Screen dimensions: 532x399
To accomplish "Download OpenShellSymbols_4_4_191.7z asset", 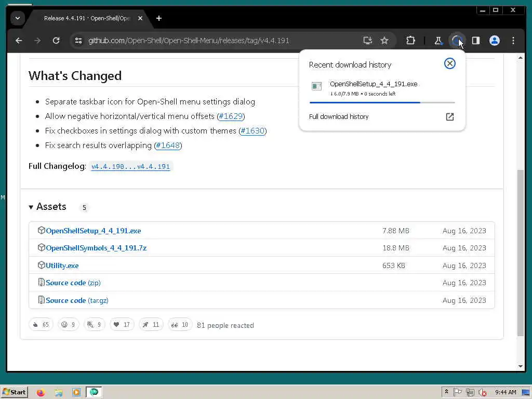I will click(96, 248).
